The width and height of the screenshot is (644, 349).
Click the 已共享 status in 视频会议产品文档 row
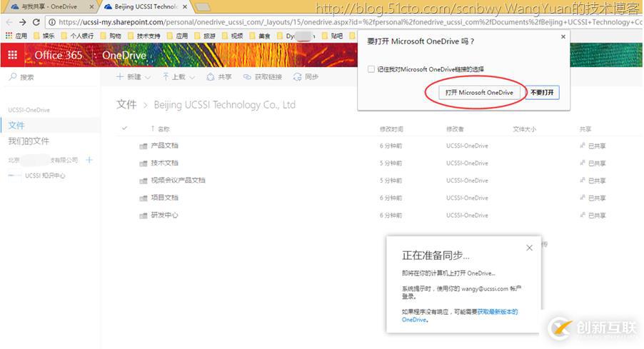click(593, 181)
